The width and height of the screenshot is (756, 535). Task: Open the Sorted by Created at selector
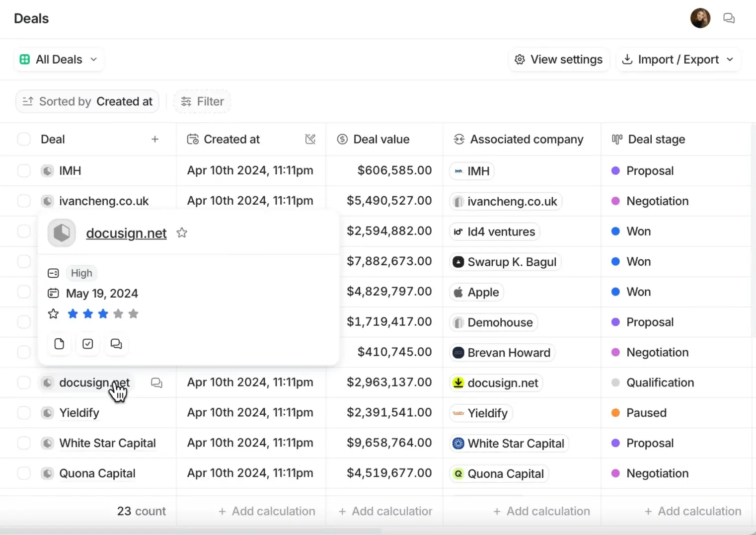(87, 101)
